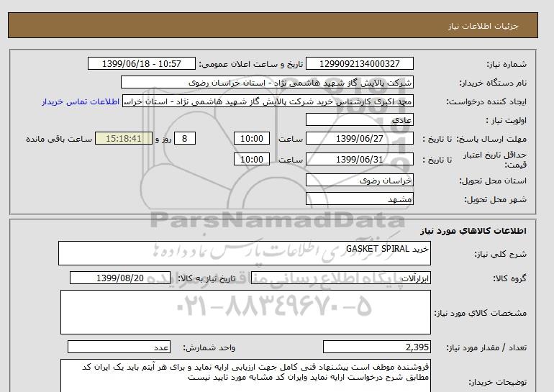Select the remaining days field showing 8

coord(185,138)
